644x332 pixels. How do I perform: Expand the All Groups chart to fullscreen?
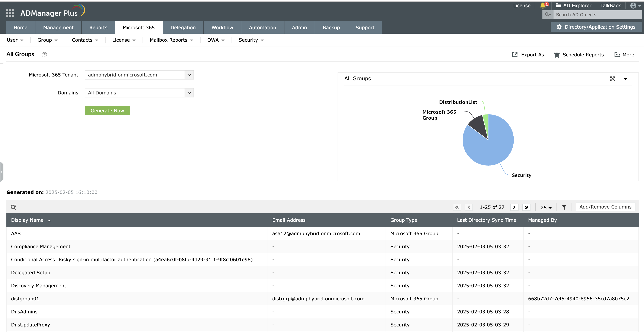612,79
